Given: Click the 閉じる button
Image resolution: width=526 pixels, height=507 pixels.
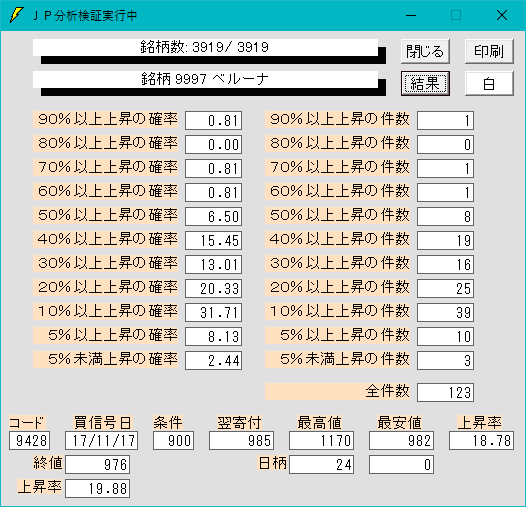Looking at the screenshot, I should pos(425,51).
